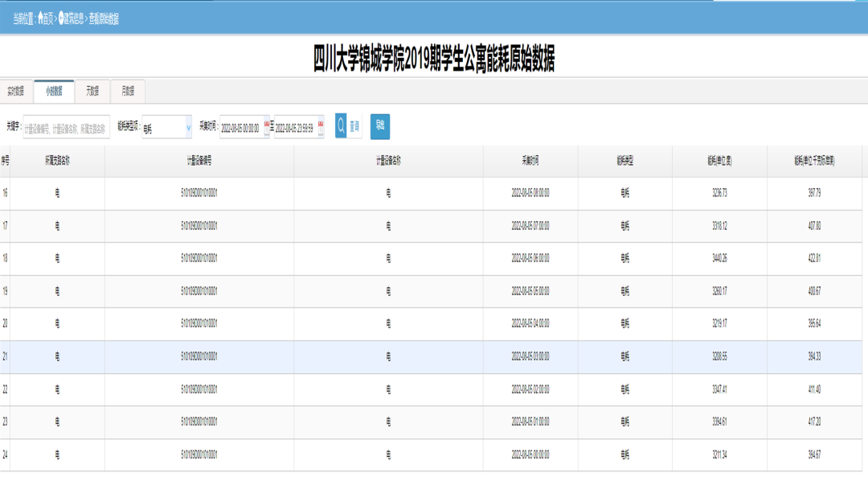
Task: Select timestamp cell 2022-08-05 00:00:00
Action: 530,454
